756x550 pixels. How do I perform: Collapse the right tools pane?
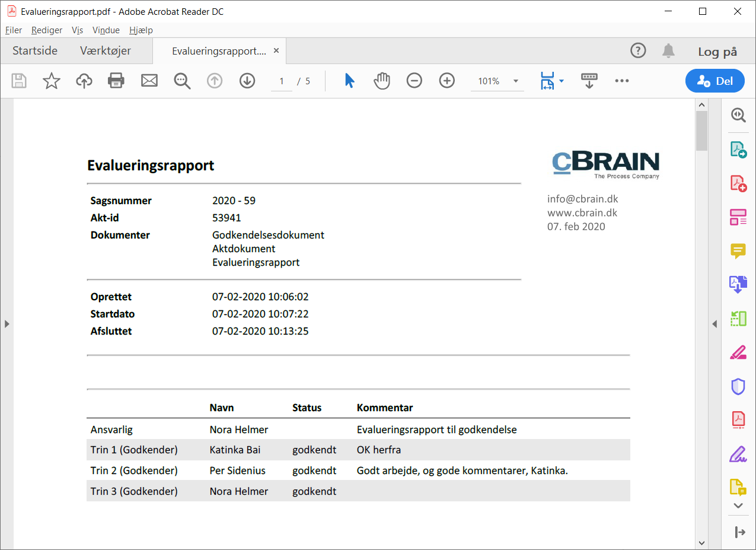[714, 323]
